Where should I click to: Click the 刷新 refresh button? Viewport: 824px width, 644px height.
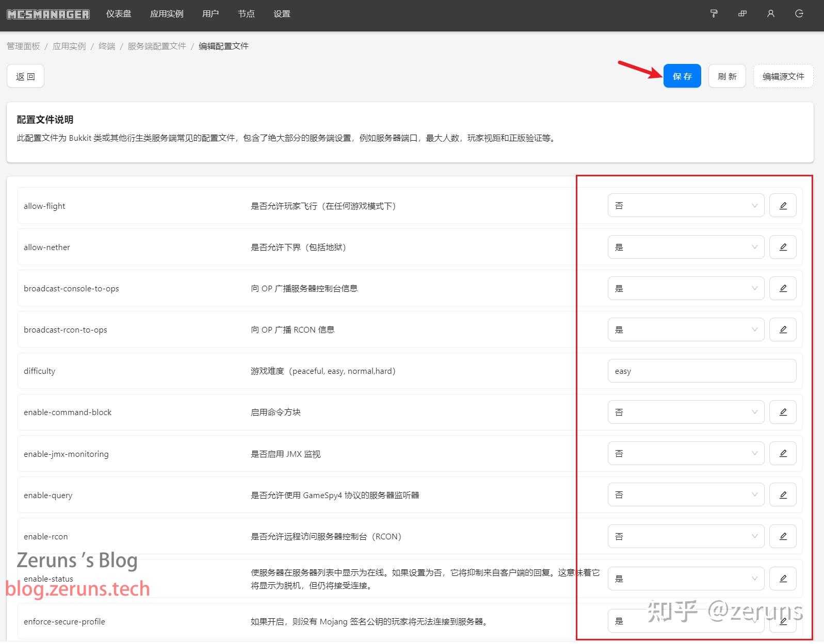[x=727, y=76]
